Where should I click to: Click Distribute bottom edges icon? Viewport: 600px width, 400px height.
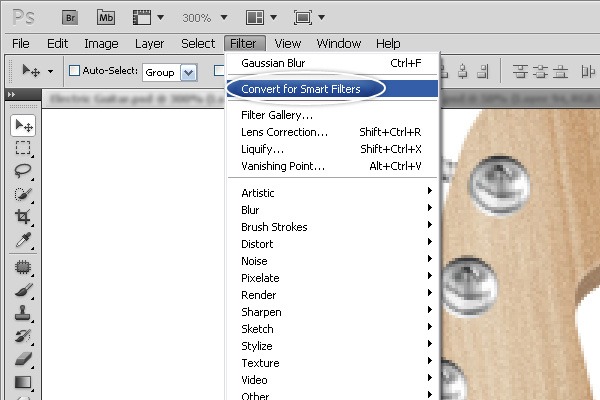click(x=560, y=72)
